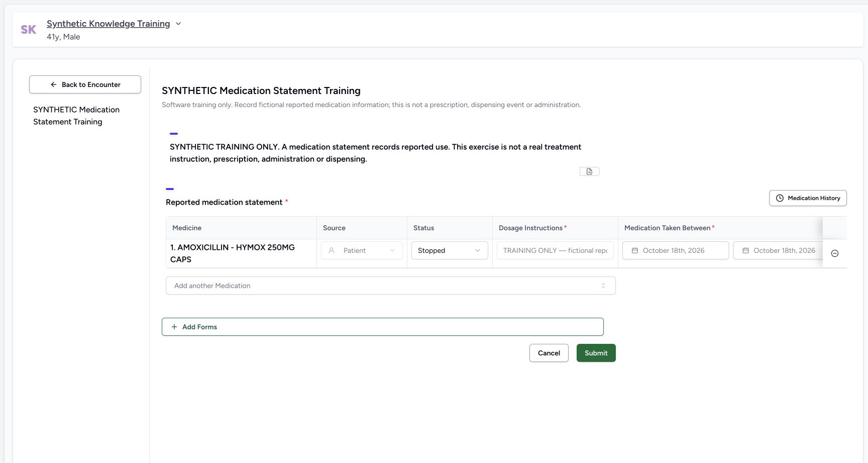Screen dimensions: 868x463
Task: Click the SYNTHETIC Medication Statement Training page heading
Action: pyautogui.click(x=261, y=90)
